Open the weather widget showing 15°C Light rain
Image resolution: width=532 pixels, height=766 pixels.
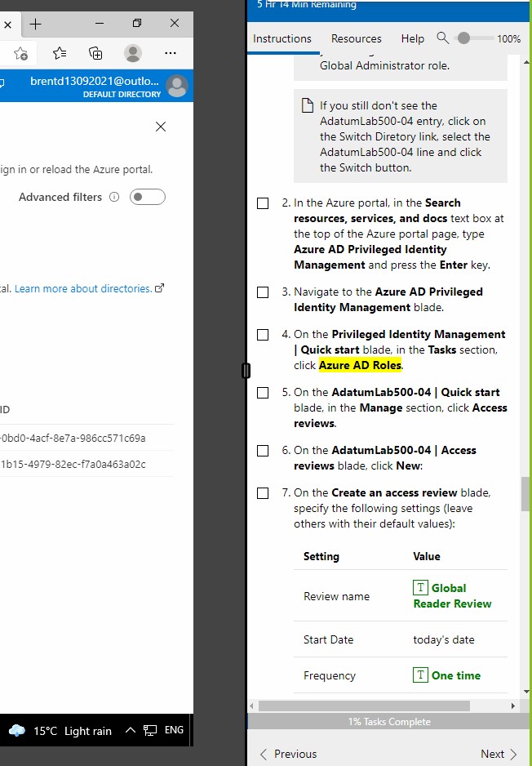pos(60,731)
